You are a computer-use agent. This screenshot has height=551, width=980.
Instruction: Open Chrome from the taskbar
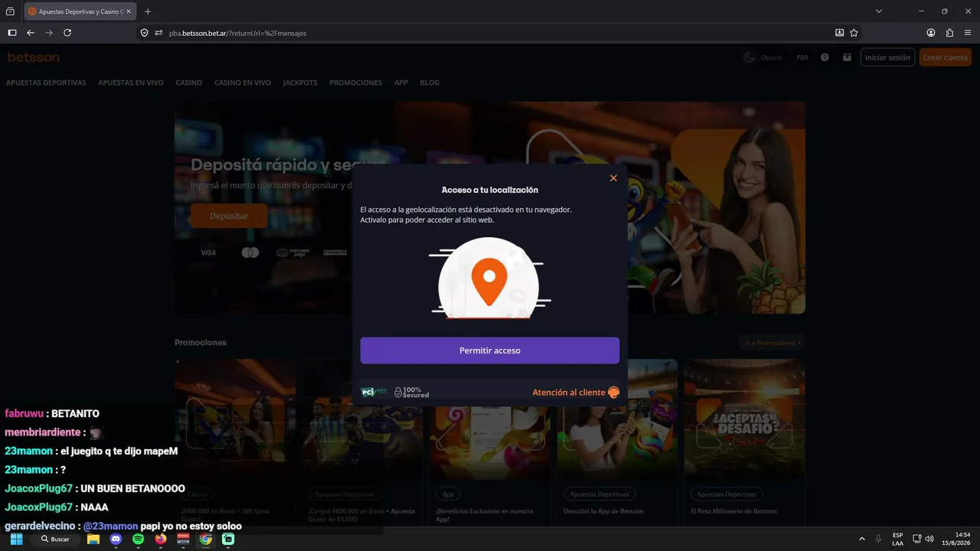click(206, 540)
